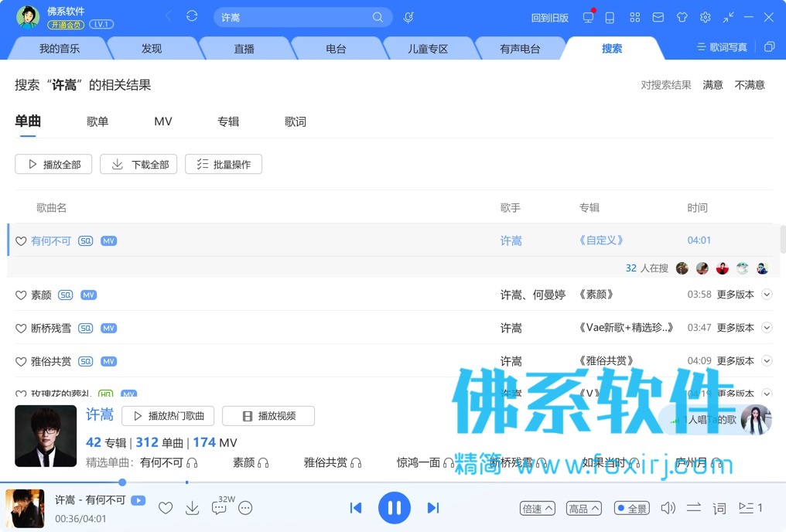Open the 倍速 playback speed dropdown
786x532 pixels.
coord(538,509)
